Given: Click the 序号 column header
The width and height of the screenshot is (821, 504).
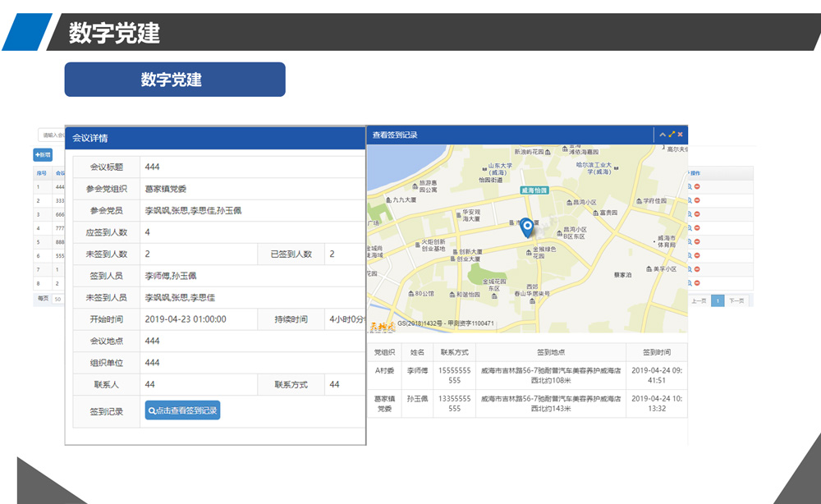Looking at the screenshot, I should click(41, 173).
